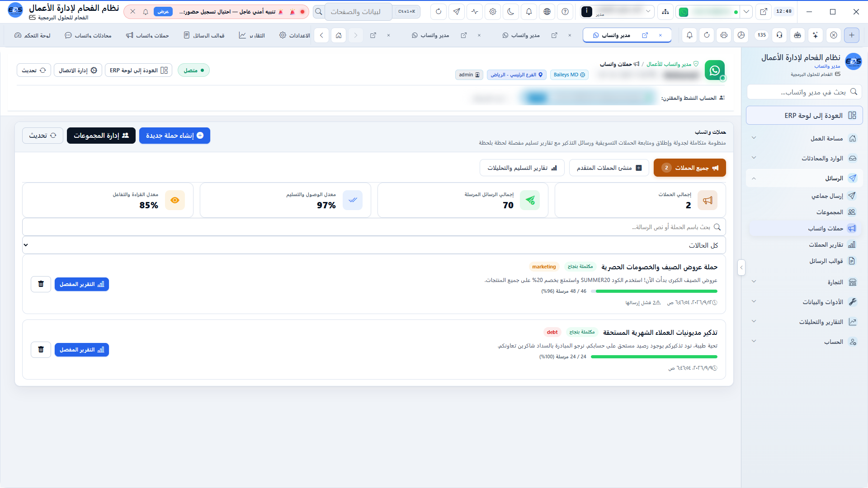Click the home icon in tab bar
This screenshot has height=488, width=868.
pyautogui.click(x=339, y=35)
